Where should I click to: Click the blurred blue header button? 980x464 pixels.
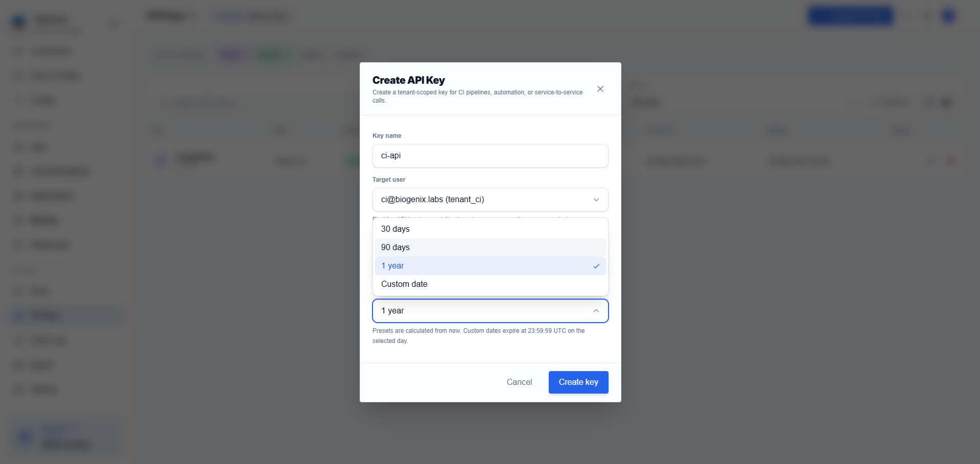851,16
